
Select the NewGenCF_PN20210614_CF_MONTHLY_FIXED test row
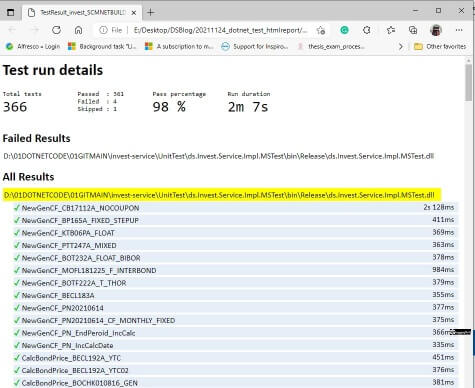[x=236, y=320]
